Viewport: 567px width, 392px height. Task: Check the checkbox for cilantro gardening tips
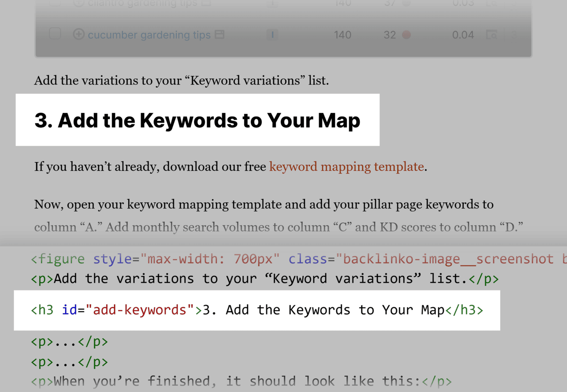tap(55, 3)
